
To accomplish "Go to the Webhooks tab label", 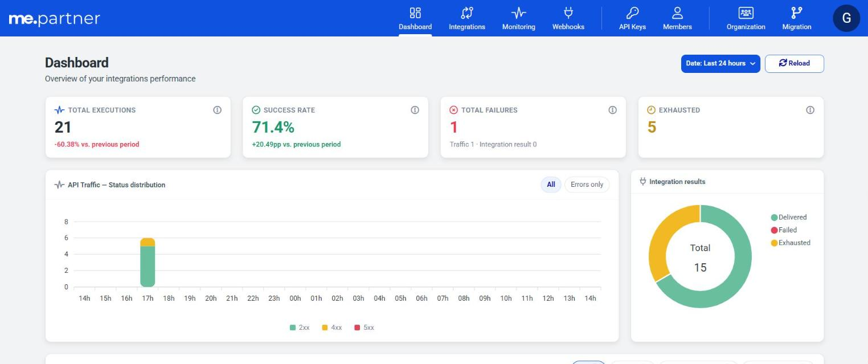I will [x=568, y=27].
